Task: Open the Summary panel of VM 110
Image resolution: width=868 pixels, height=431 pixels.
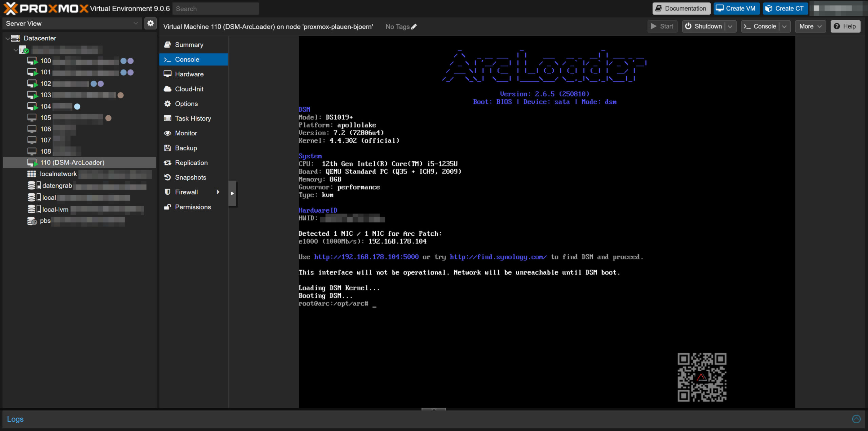Action: 193,45
